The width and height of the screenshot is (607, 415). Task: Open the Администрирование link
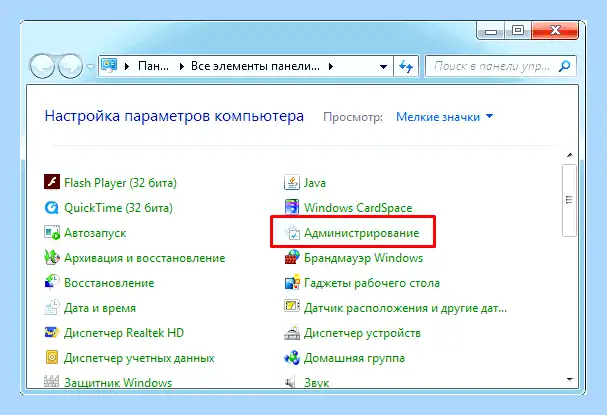point(361,233)
